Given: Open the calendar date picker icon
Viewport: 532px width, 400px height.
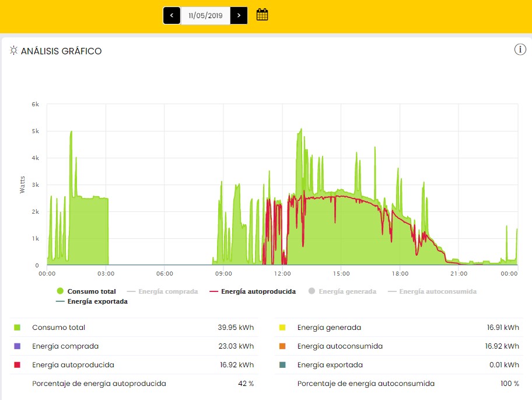Looking at the screenshot, I should (262, 15).
